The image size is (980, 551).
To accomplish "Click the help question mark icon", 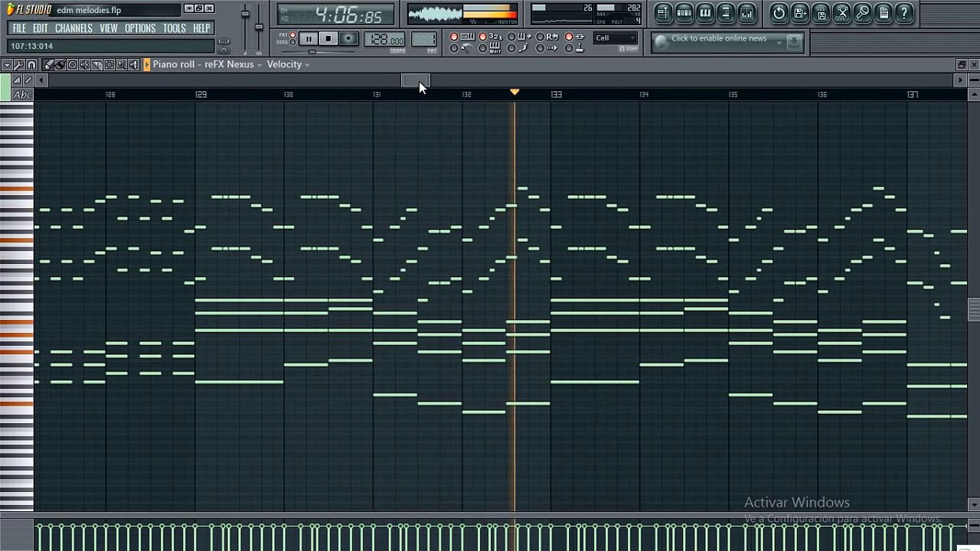I will (x=903, y=13).
